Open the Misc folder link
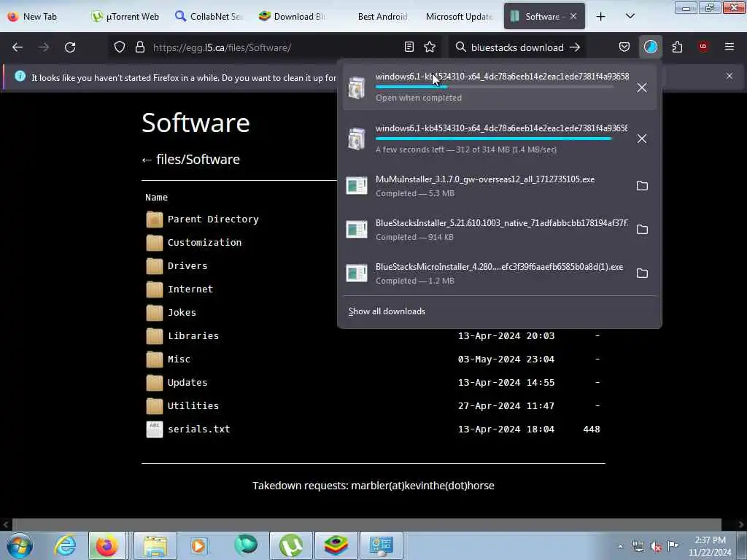The width and height of the screenshot is (747, 560). coord(179,359)
